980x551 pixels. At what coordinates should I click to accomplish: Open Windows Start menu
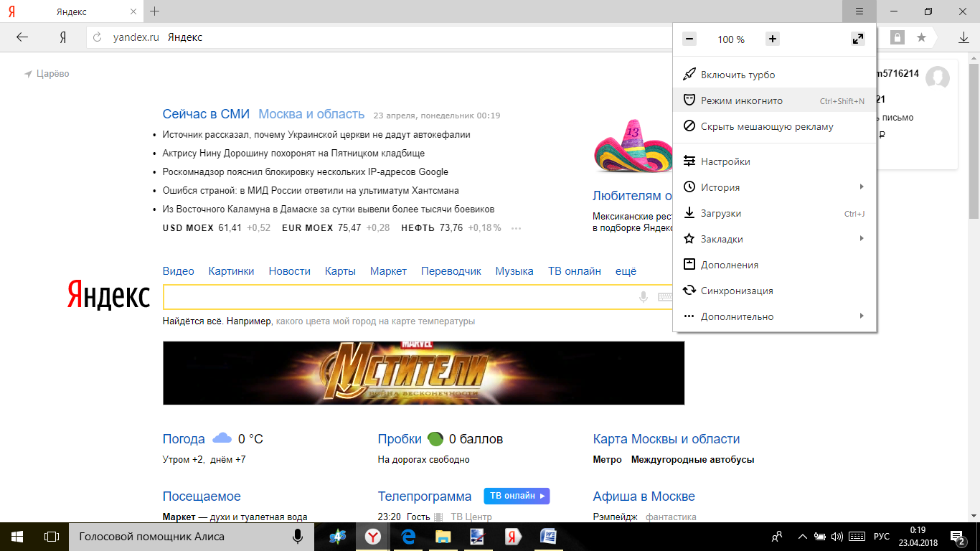tap(17, 537)
